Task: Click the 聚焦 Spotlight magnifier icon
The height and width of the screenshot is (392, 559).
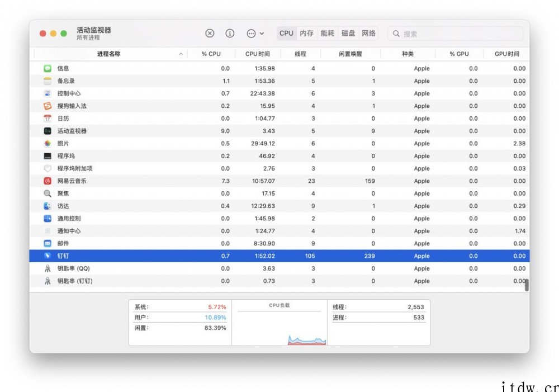Action: pos(48,193)
